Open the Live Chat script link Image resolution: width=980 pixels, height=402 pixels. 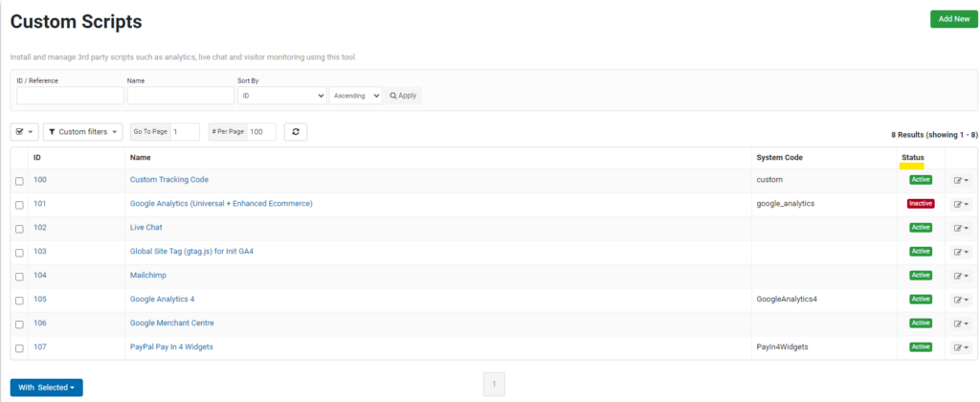coord(145,227)
